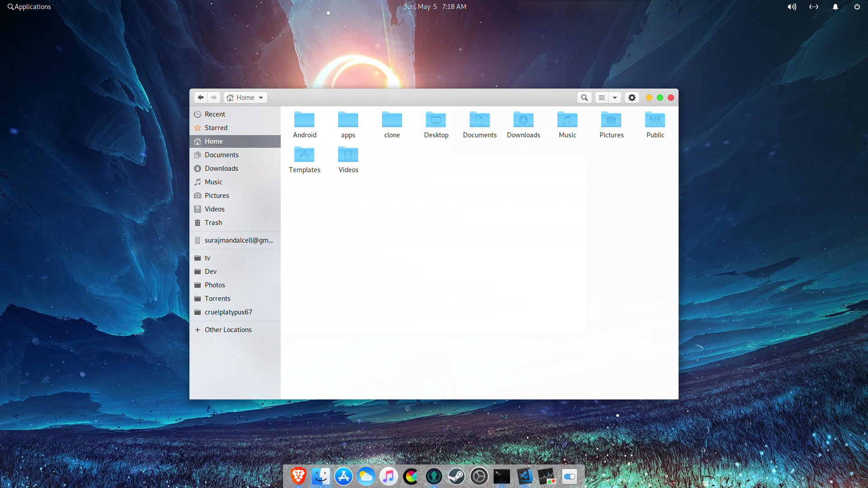Open the date and time panel
Viewport: 868px width, 488px height.
pyautogui.click(x=434, y=7)
